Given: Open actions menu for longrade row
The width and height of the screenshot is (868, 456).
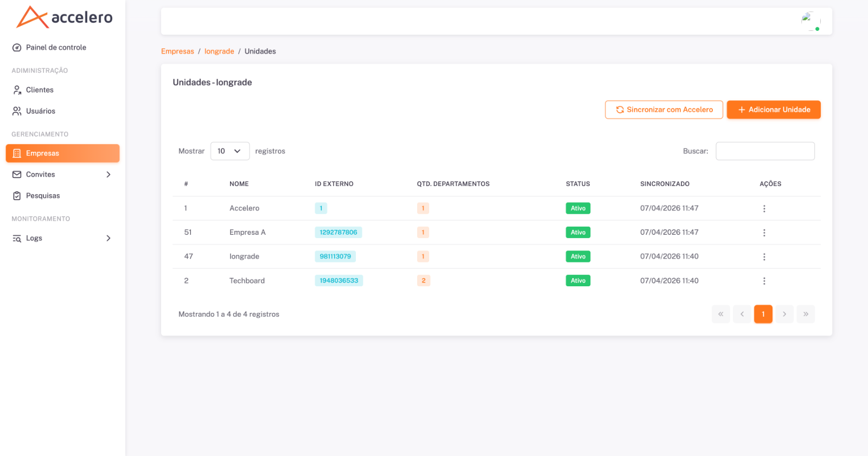Looking at the screenshot, I should point(764,257).
